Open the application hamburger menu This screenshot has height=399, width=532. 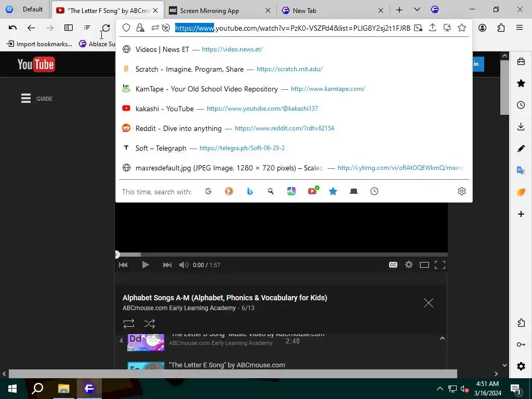(520, 28)
